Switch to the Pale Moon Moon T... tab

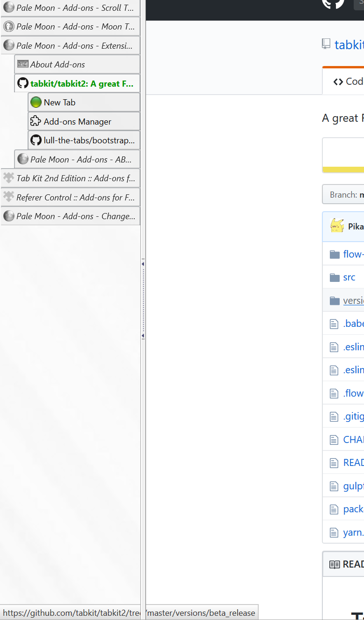pos(70,27)
